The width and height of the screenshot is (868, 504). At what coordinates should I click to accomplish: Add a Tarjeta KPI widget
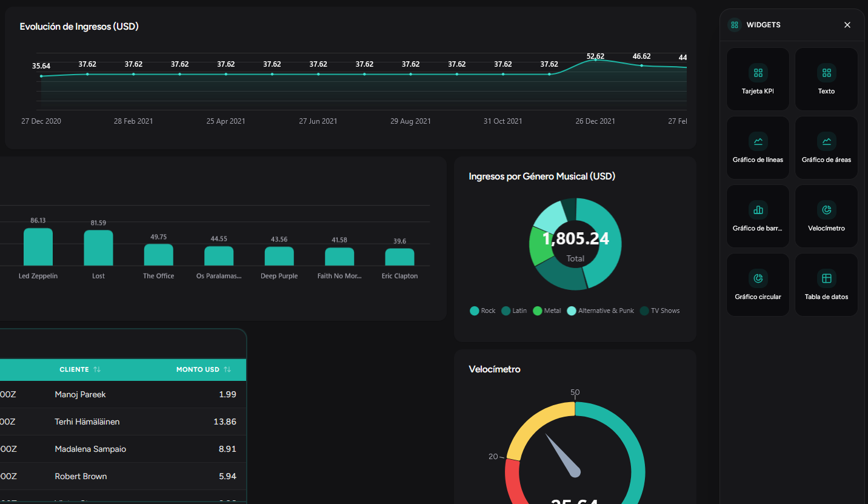coord(758,79)
